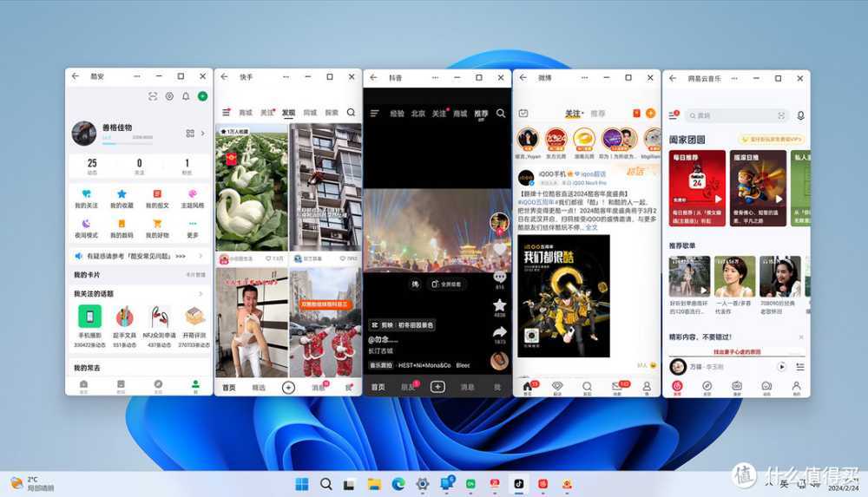Open the QR code icon beside Coolapk profile

pyautogui.click(x=190, y=134)
